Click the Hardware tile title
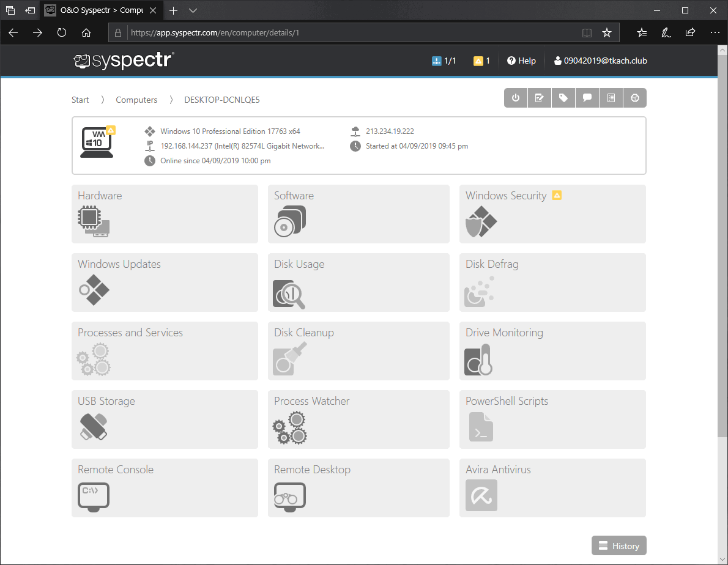The image size is (728, 565). point(100,195)
